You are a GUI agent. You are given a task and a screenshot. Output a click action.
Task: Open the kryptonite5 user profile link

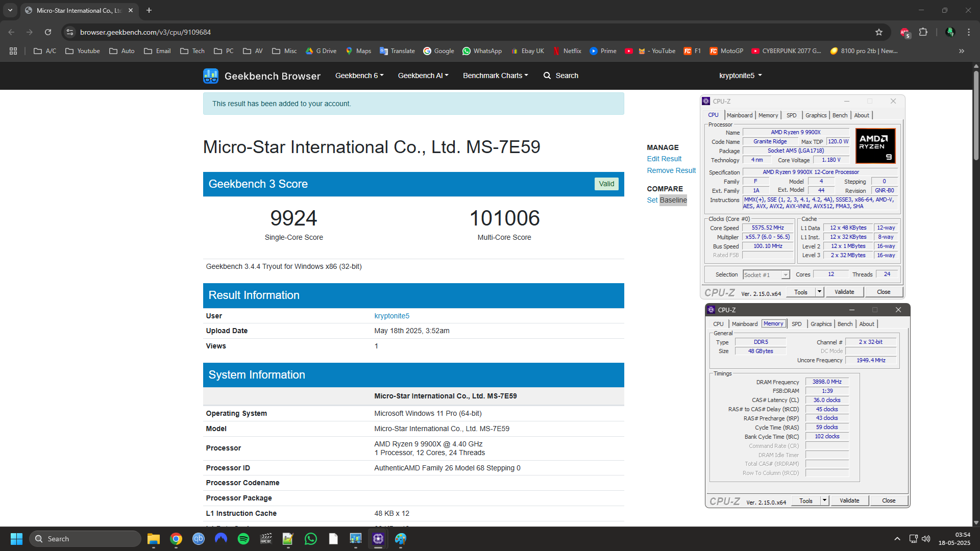click(391, 316)
